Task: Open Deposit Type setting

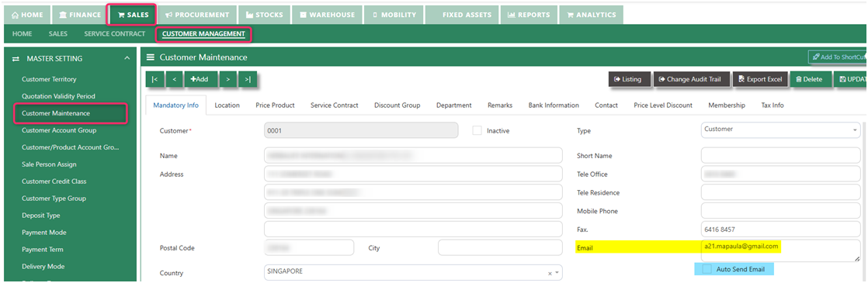Action: 40,216
